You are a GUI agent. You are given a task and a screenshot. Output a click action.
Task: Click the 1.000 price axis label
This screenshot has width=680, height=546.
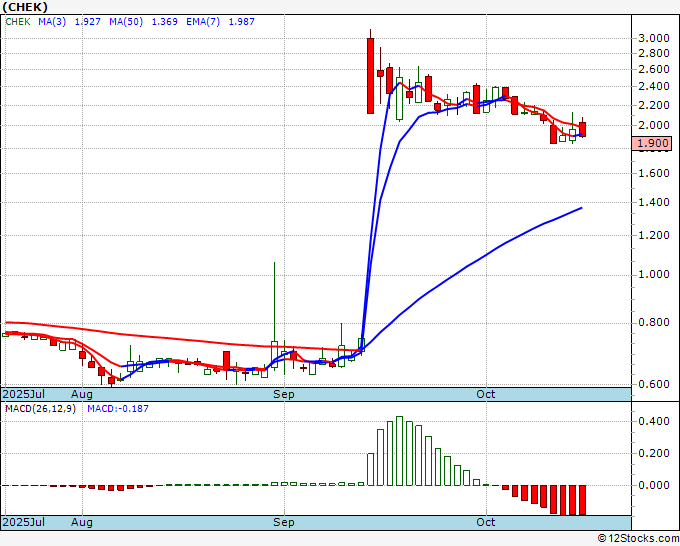654,275
